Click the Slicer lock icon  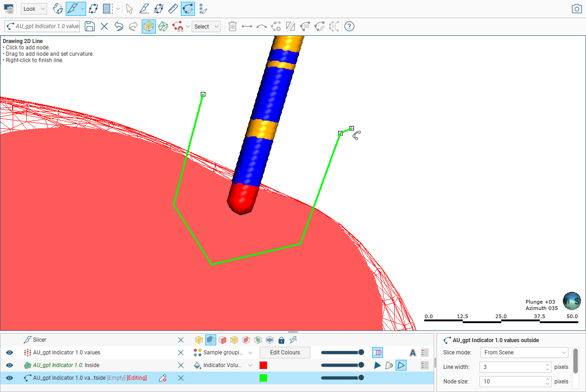281,340
